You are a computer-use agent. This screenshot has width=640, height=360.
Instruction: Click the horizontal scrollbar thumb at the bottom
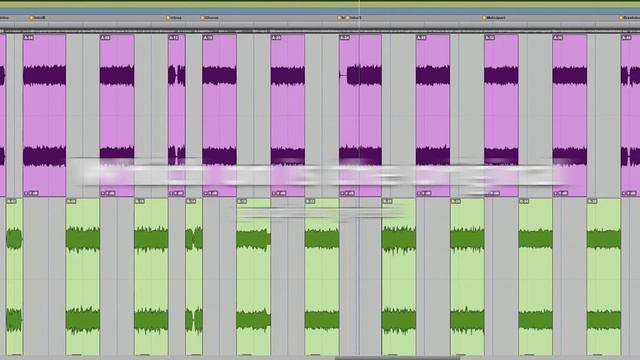click(x=397, y=358)
